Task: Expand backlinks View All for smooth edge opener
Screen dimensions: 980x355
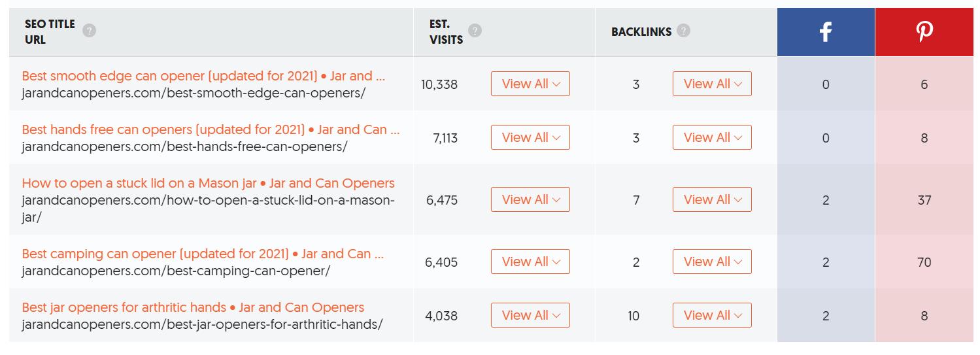Action: click(x=712, y=84)
